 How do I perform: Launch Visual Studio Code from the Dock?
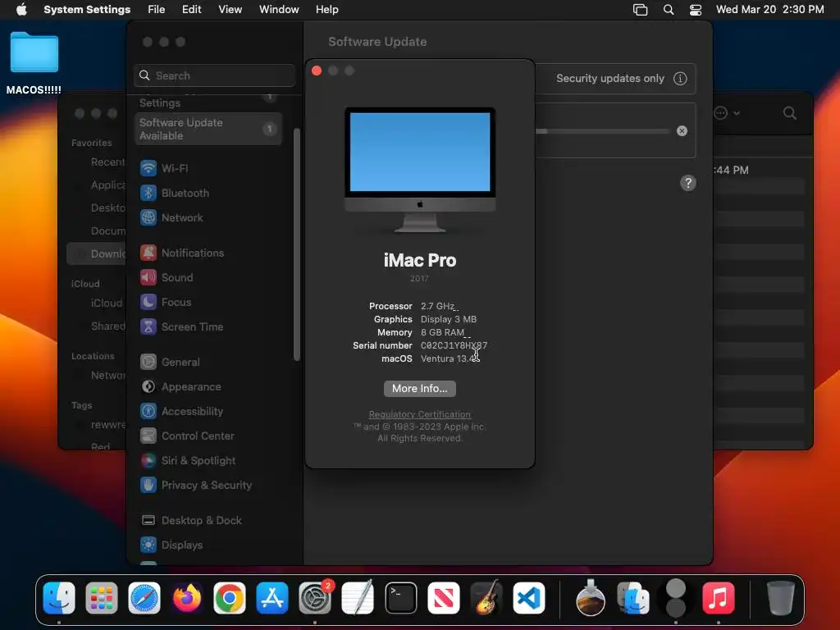(529, 598)
